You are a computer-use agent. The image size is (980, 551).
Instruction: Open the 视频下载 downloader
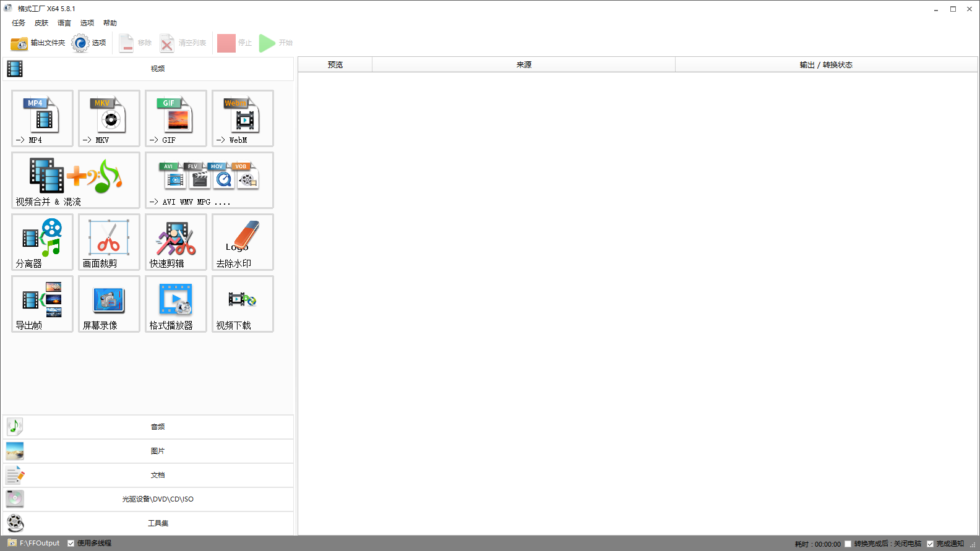click(x=243, y=304)
